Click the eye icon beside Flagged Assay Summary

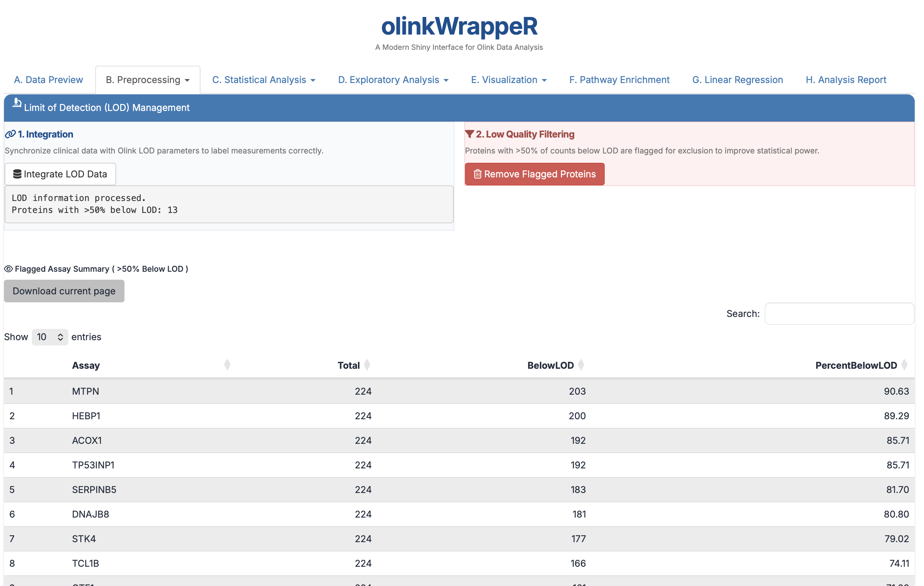8,269
